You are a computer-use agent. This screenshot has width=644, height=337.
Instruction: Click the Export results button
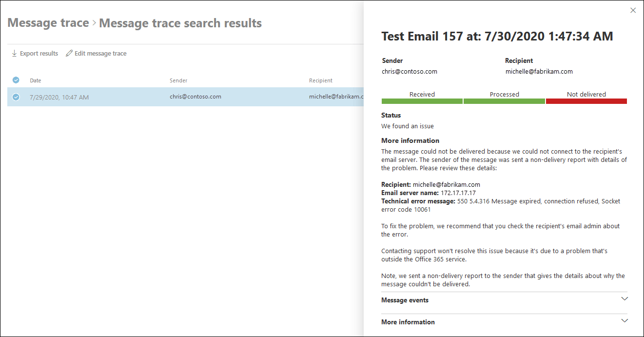34,53
